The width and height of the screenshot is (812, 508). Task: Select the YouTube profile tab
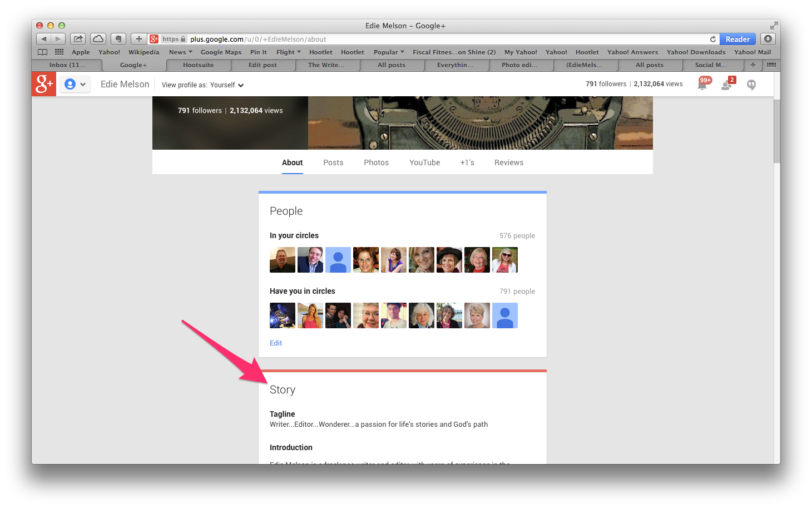[x=424, y=162]
